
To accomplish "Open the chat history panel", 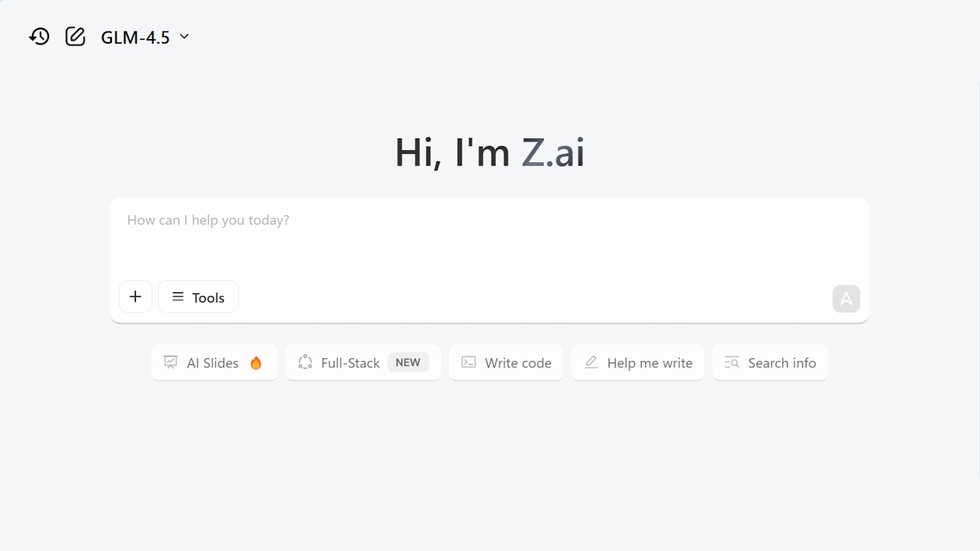I will [39, 36].
